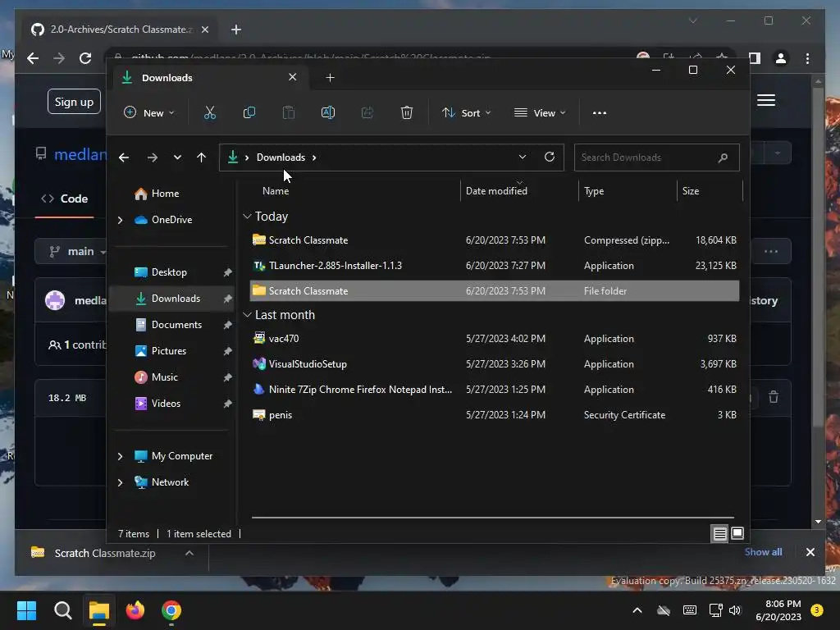Screen dimensions: 840x630
Task: Click the Cut scissors icon in toolbar
Action: (209, 112)
